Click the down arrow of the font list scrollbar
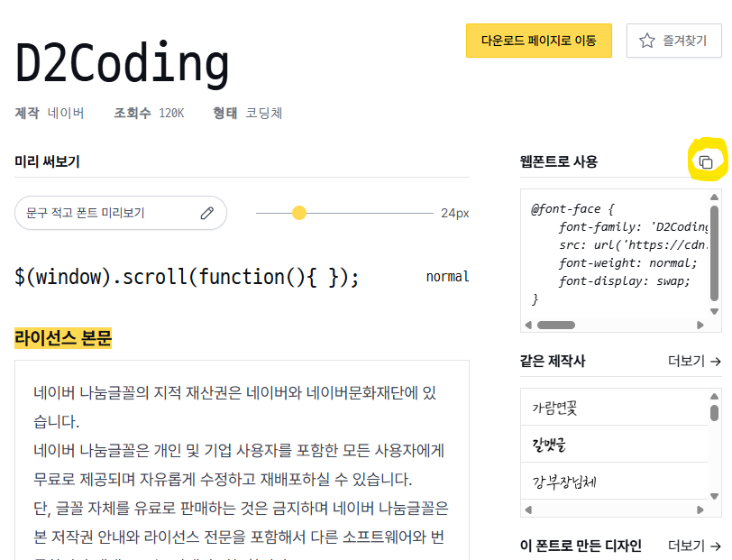This screenshot has width=732, height=560. [x=714, y=496]
